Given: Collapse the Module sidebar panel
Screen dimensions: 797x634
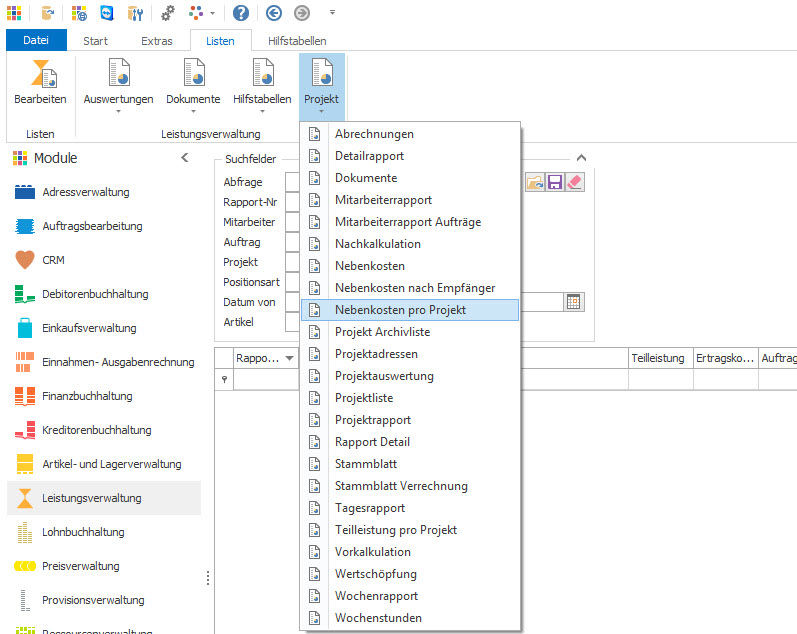Looking at the screenshot, I should coord(184,158).
